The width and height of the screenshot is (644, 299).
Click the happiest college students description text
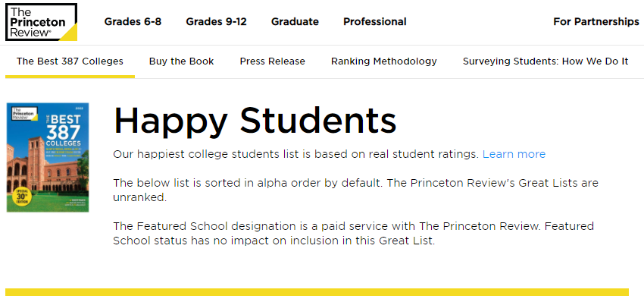pyautogui.click(x=296, y=154)
